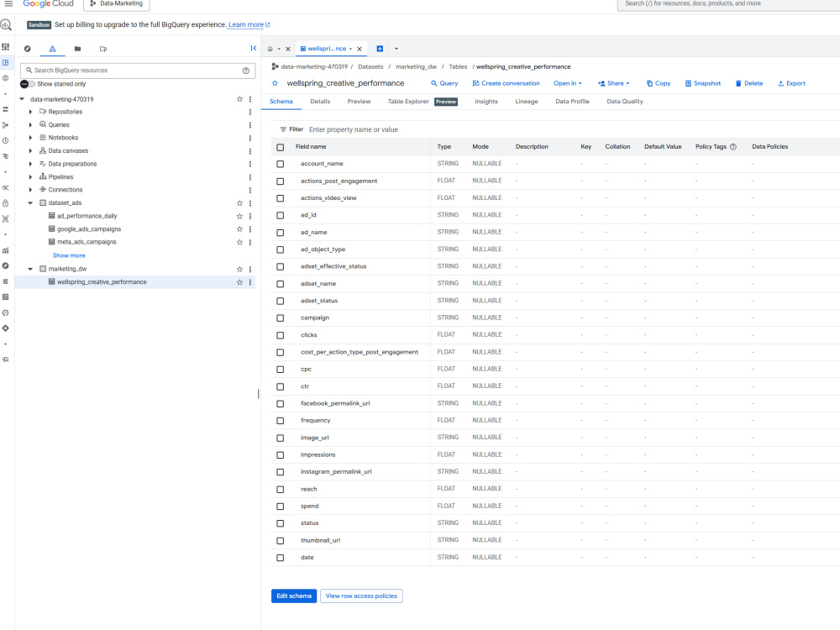Click Create conversation
Screen dimensions: 840x630
(x=506, y=83)
